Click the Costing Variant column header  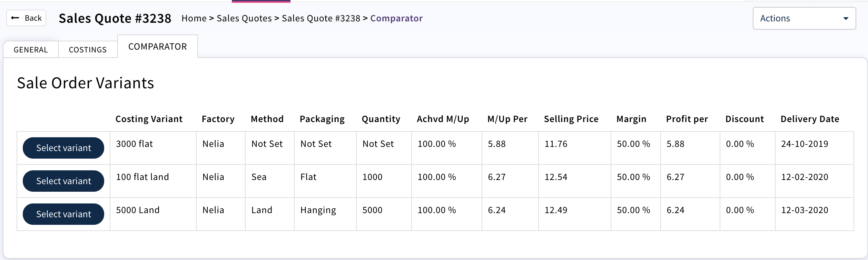[x=149, y=119]
